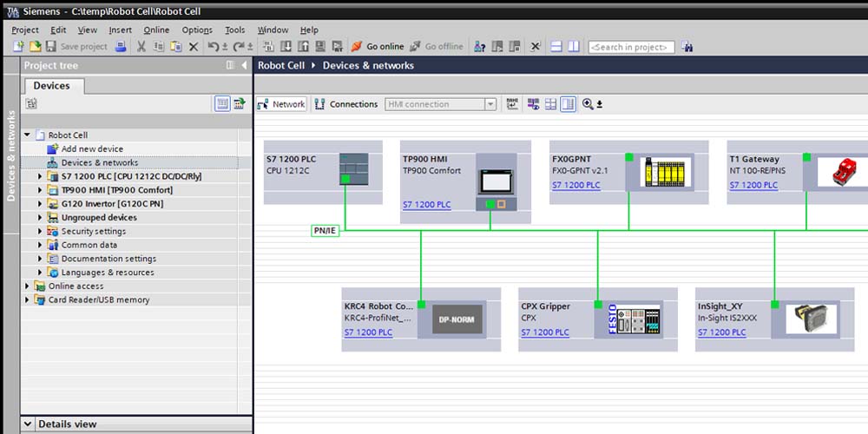Click the Stop CPU icon
The image size is (868, 434).
[x=515, y=47]
